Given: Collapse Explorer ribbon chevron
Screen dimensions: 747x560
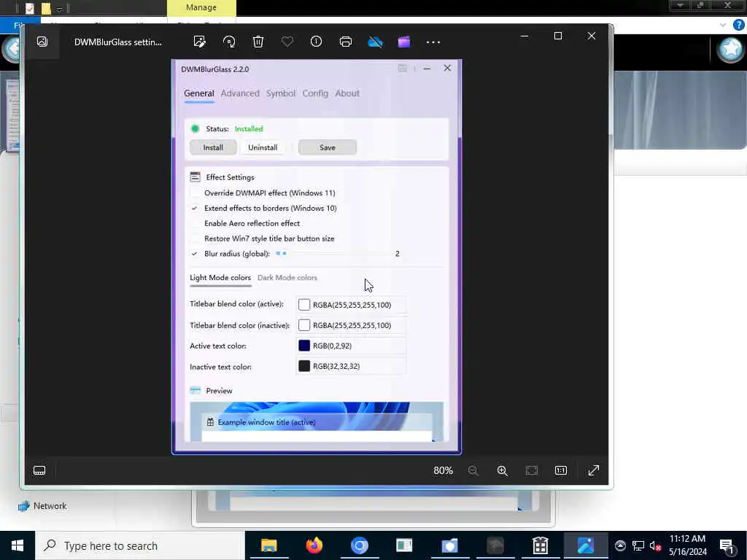Looking at the screenshot, I should point(723,25).
